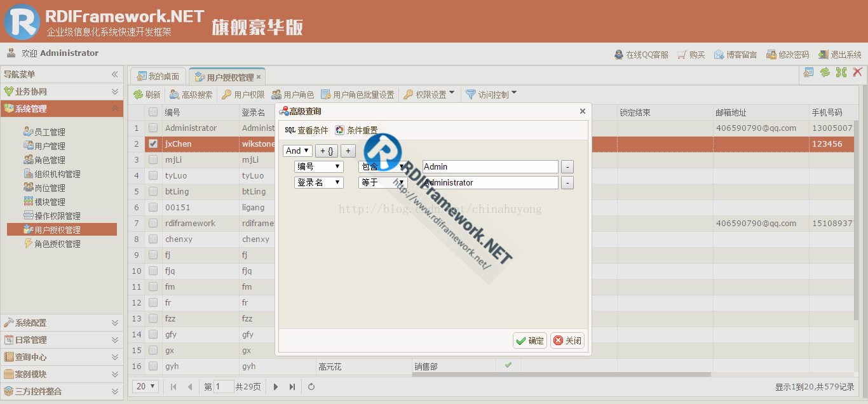The image size is (868, 404).
Task: Open the page size 20 dropdown
Action: (x=146, y=386)
